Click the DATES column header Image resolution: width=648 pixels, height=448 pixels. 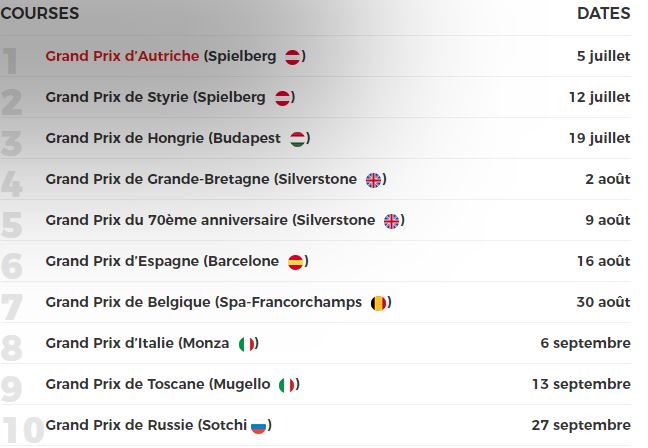tap(604, 14)
